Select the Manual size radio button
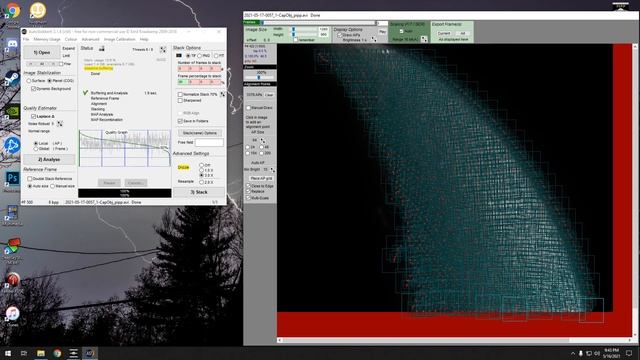The height and width of the screenshot is (360, 640). point(53,186)
